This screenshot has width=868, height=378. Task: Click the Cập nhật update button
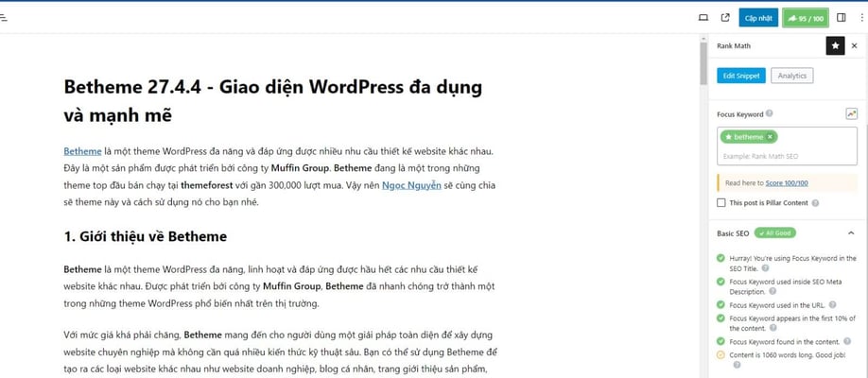point(758,18)
